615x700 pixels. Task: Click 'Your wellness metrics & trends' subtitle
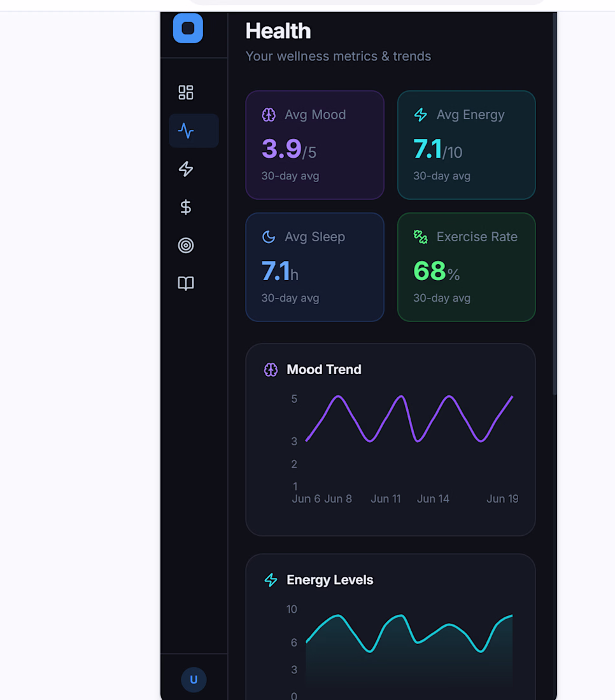pyautogui.click(x=338, y=56)
